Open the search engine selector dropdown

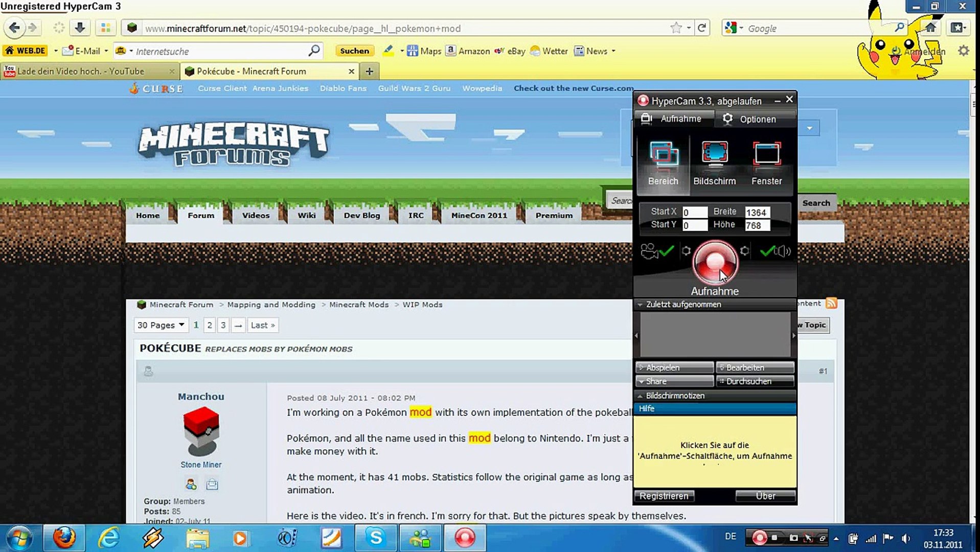click(734, 28)
